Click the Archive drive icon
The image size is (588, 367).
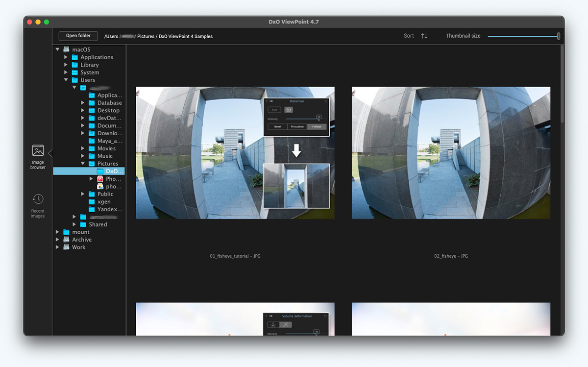(x=66, y=240)
